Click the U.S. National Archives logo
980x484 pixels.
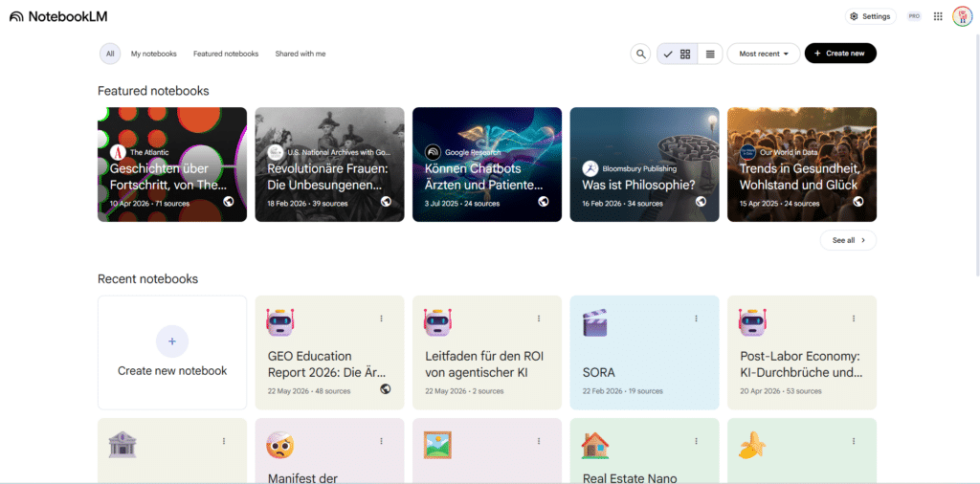pyautogui.click(x=276, y=152)
